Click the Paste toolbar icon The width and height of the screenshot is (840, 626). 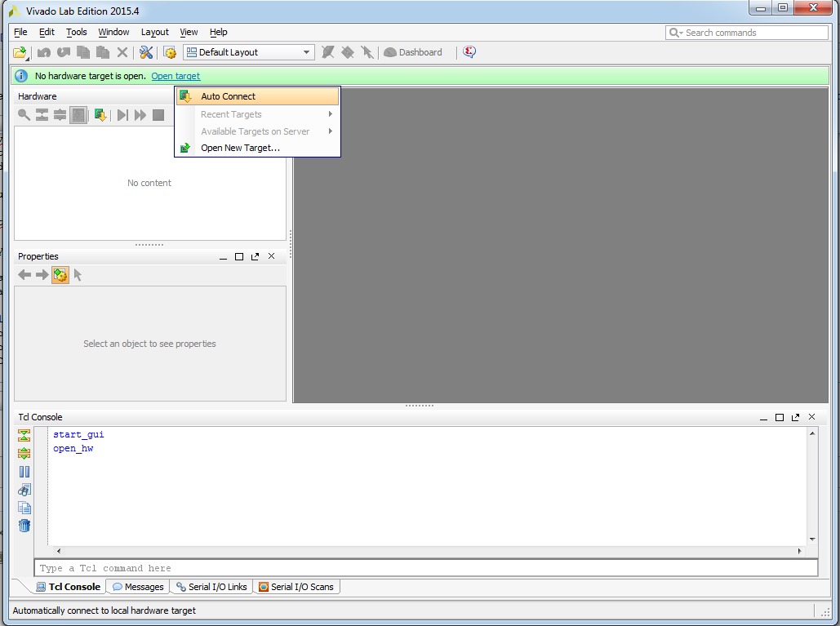click(x=102, y=52)
